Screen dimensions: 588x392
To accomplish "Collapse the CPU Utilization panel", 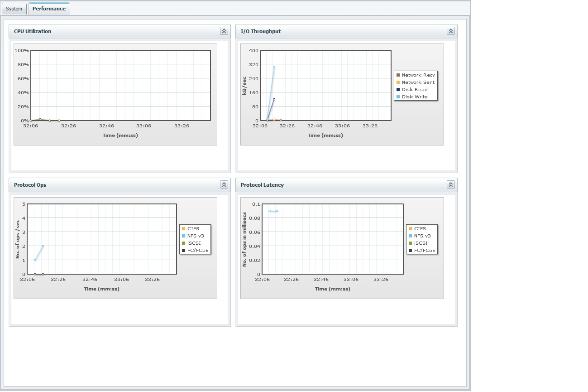I will click(224, 31).
